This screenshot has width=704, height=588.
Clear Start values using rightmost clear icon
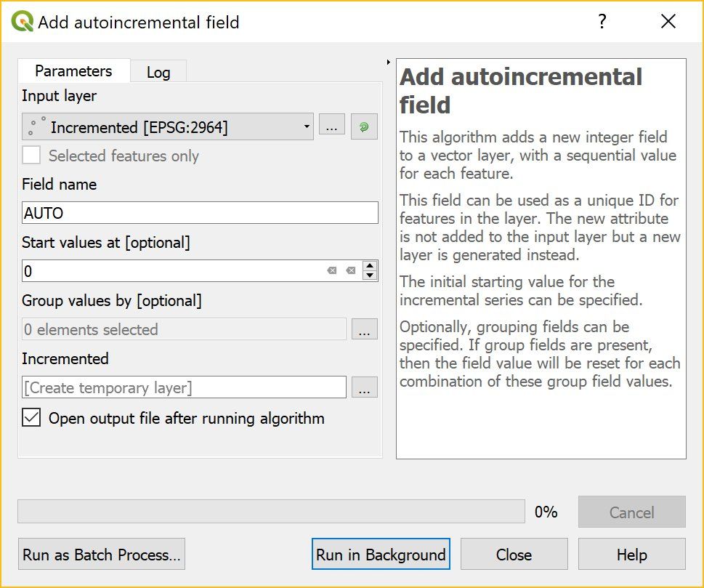click(351, 270)
